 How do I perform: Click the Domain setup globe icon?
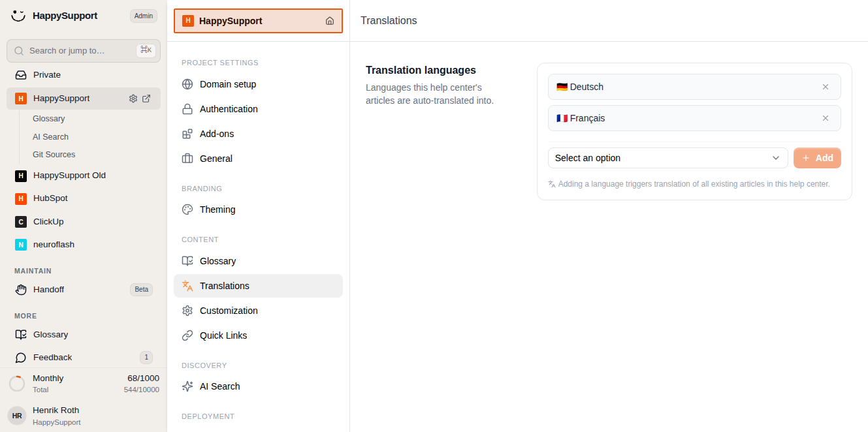(x=187, y=84)
